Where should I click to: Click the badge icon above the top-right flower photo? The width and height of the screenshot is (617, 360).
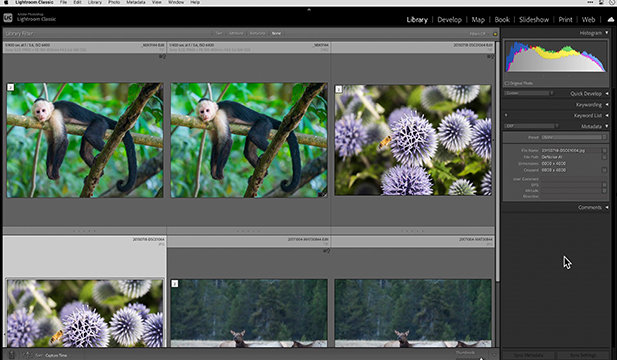coord(490,57)
